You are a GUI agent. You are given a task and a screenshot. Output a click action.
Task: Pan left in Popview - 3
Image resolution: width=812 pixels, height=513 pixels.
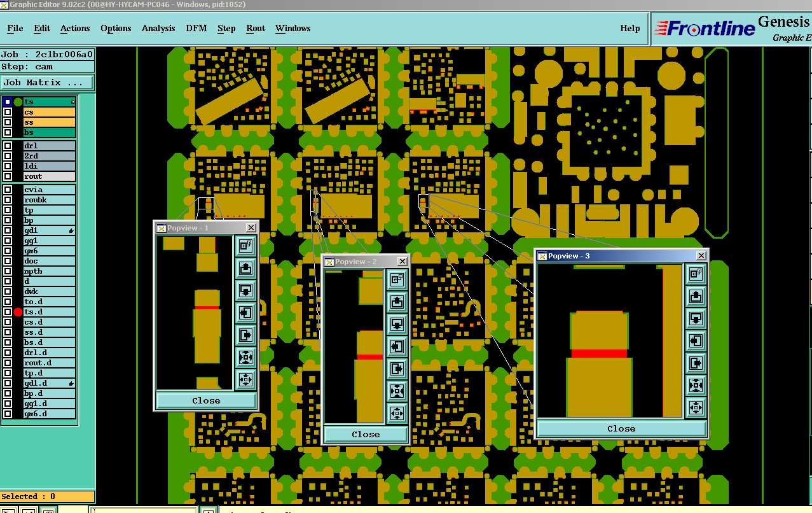click(x=696, y=341)
